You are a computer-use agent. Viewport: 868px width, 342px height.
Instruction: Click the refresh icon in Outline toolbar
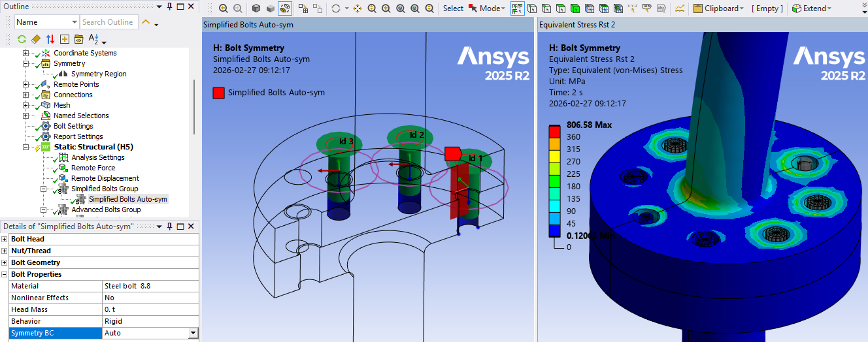tap(22, 39)
